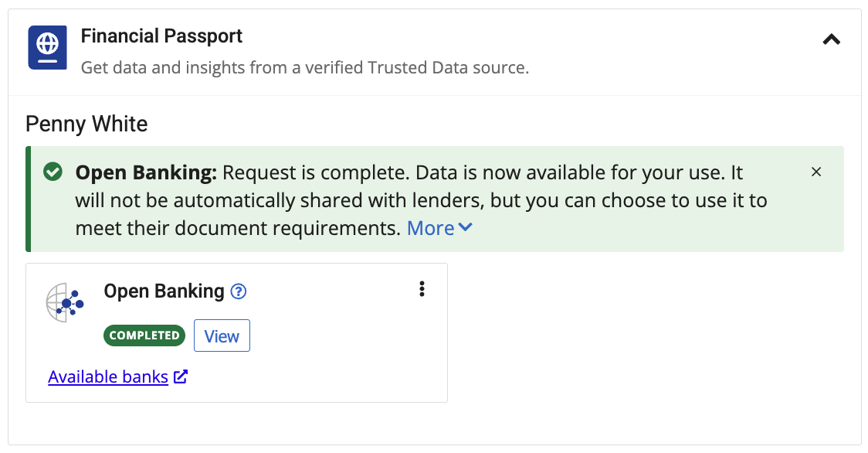Open the Available banks link
Viewport: 868px width, 453px height.
coord(108,376)
